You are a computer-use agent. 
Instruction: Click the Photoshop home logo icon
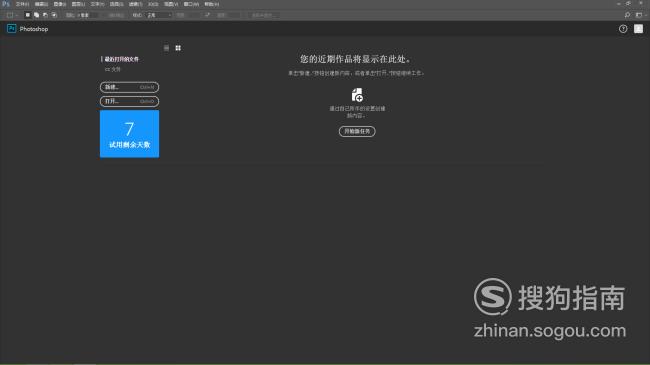click(x=12, y=29)
